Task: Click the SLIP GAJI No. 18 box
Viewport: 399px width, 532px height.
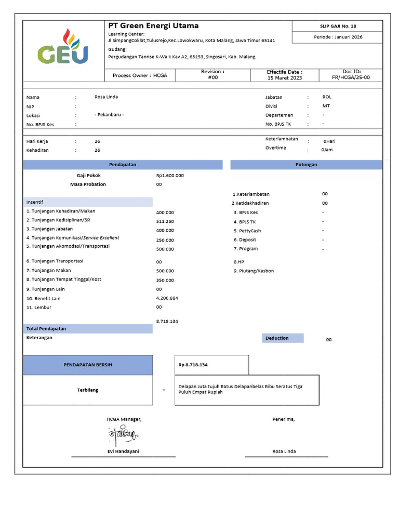Action: (338, 26)
